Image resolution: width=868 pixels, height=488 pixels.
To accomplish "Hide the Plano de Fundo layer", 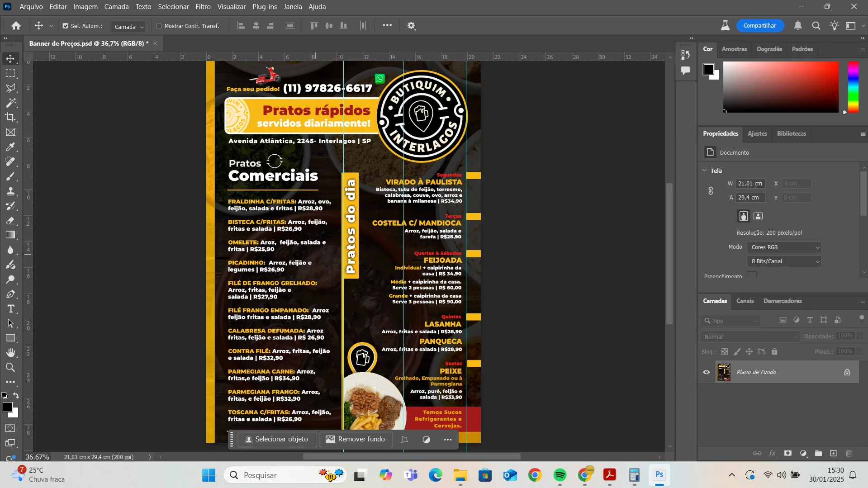I will click(707, 372).
